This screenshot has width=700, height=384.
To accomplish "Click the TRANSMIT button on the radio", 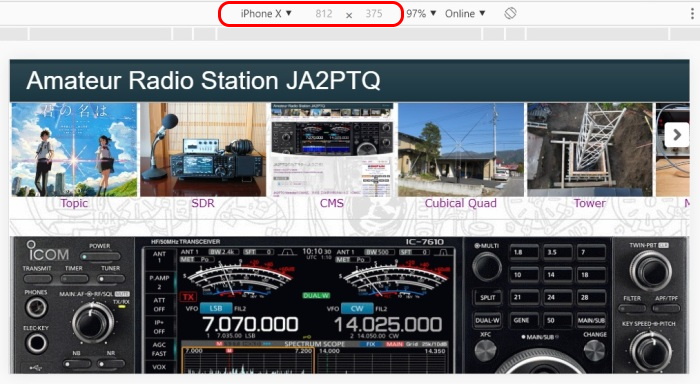I will pos(38,279).
